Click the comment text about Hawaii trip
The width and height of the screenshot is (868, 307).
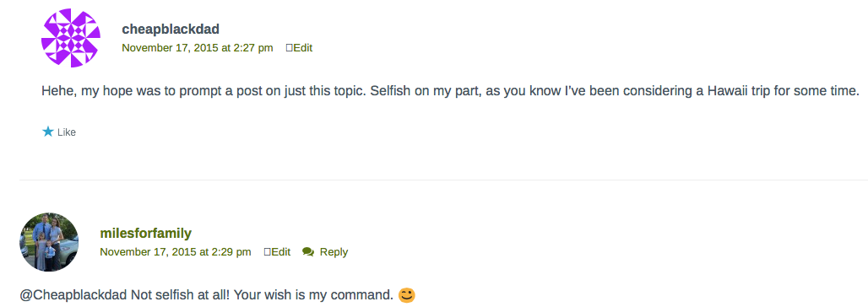coord(450,91)
